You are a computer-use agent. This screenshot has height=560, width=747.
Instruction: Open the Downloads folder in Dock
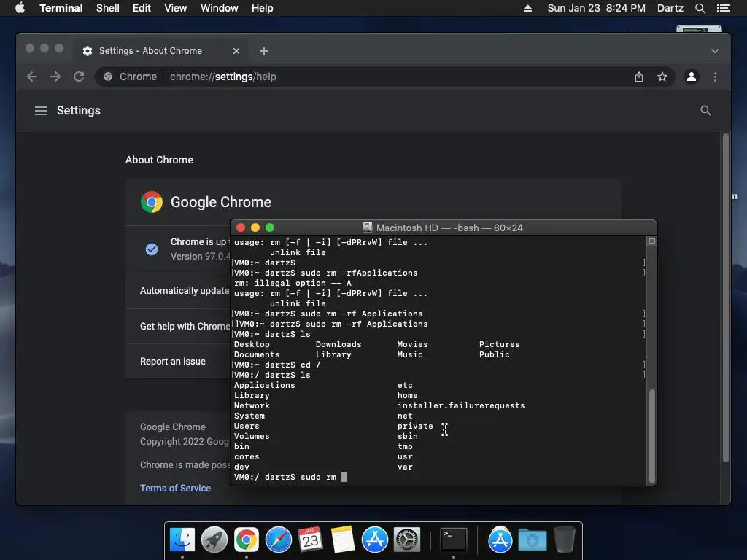pyautogui.click(x=532, y=540)
